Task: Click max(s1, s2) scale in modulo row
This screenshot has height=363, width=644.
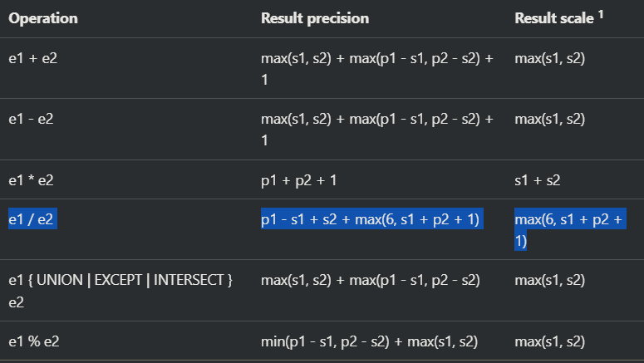Action: [x=550, y=341]
